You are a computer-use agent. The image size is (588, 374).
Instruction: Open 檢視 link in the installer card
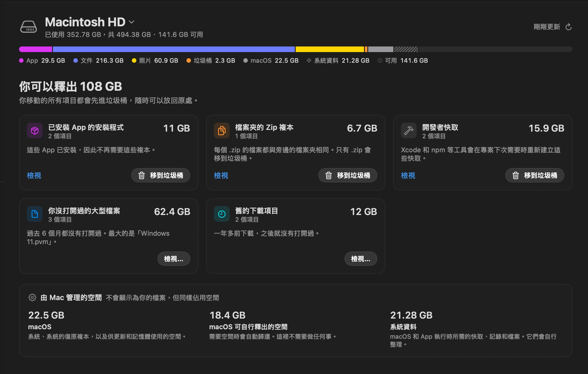(x=34, y=176)
